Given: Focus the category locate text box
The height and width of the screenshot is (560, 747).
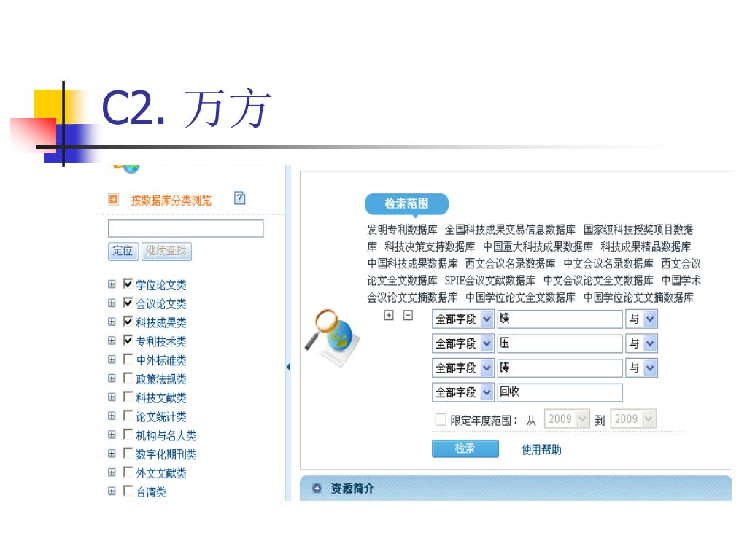Looking at the screenshot, I should tap(186, 228).
